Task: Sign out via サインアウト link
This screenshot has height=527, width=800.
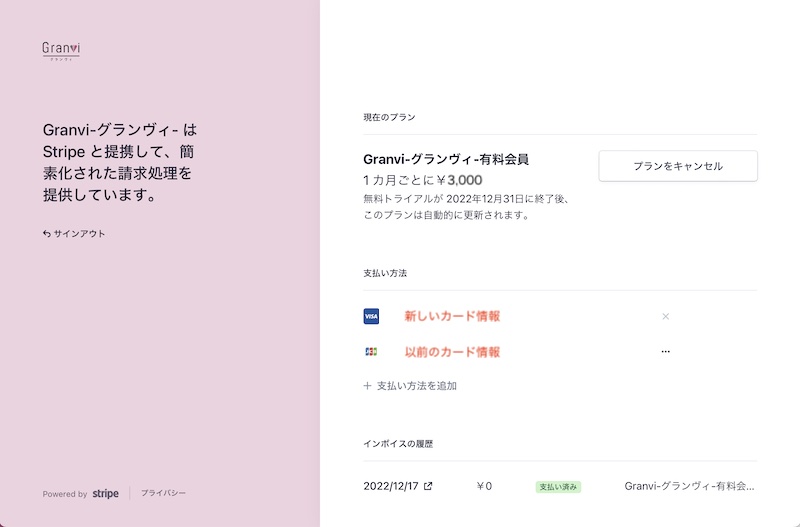Action: pyautogui.click(x=74, y=234)
